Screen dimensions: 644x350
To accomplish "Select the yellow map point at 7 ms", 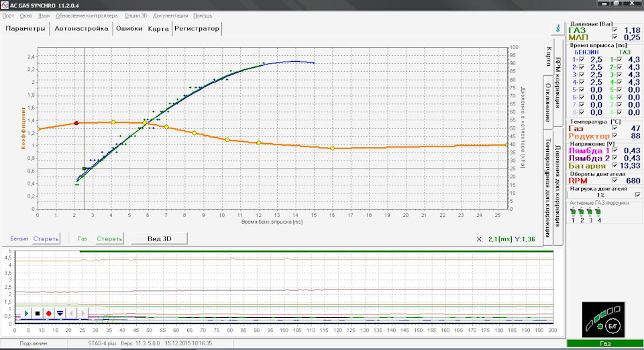I will (166, 127).
